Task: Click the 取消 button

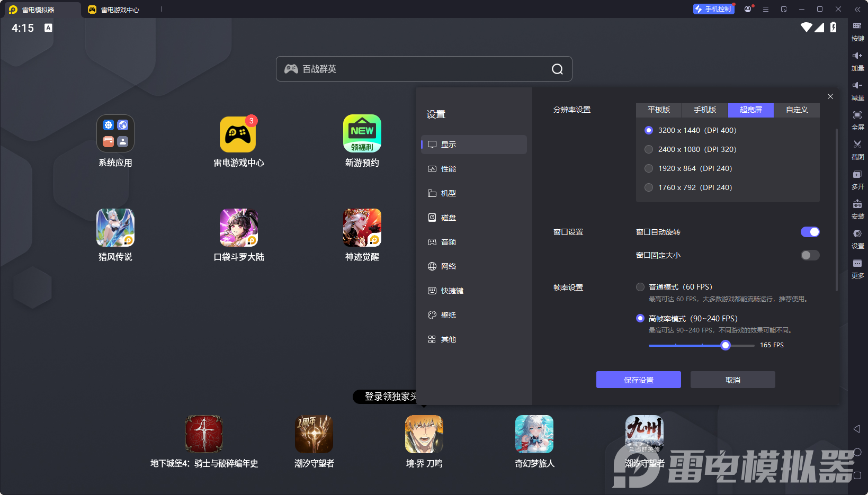Action: [733, 380]
